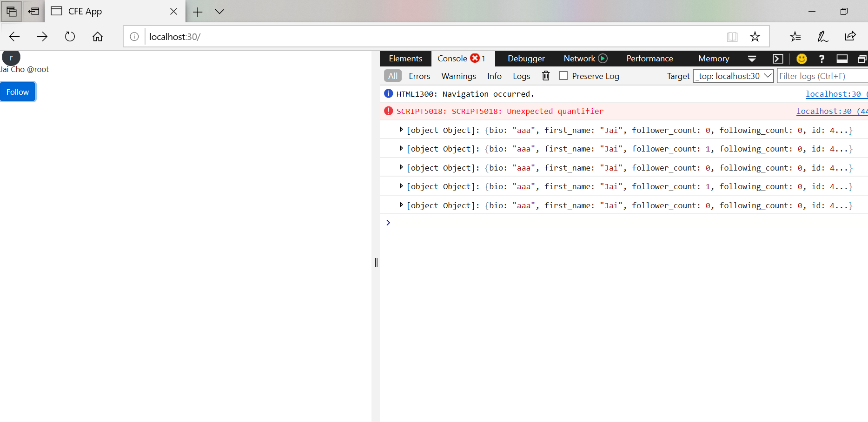Click 'HTML1300: Navigation occurred.' message text
Image resolution: width=868 pixels, height=422 pixels.
point(465,94)
